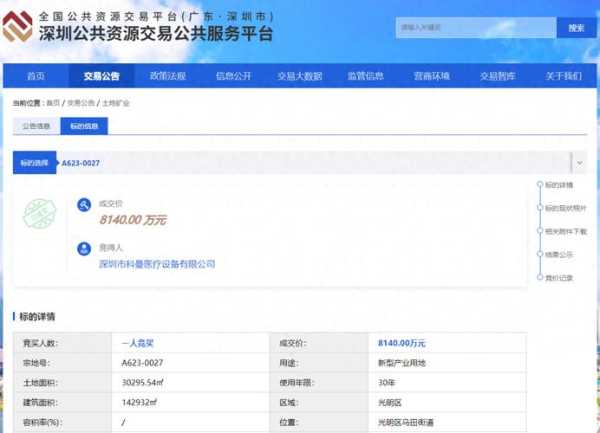Open 深圳市科曼医疗设备有限公司 company link
Image resolution: width=600 pixels, height=433 pixels.
[157, 264]
